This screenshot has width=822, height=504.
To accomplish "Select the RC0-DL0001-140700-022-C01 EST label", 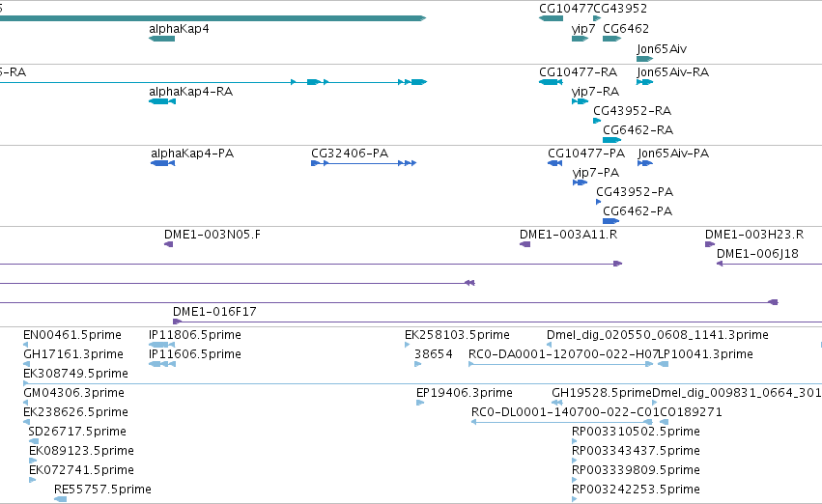I will click(565, 413).
